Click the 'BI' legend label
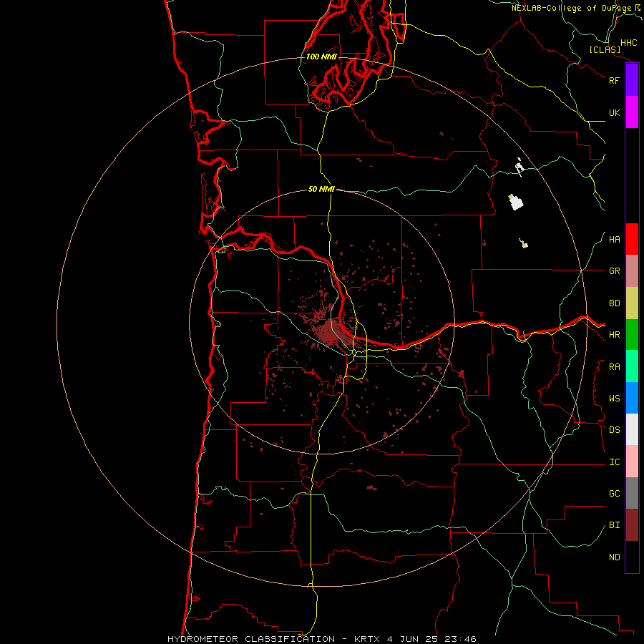644x644 pixels. click(615, 525)
